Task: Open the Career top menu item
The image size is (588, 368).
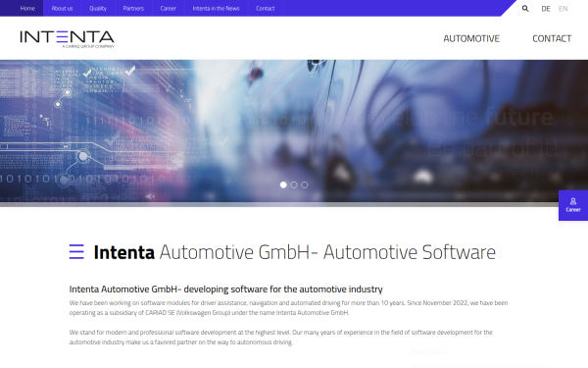Action: pos(168,8)
